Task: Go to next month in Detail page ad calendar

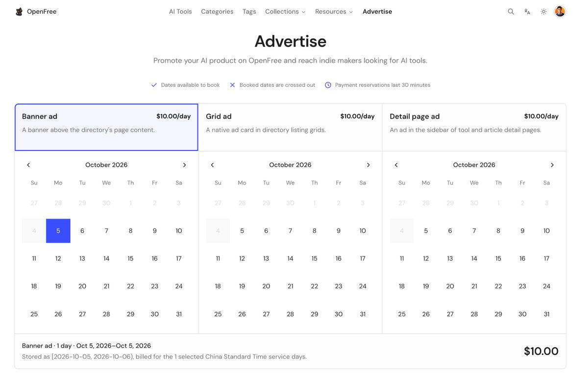Action: coord(552,165)
